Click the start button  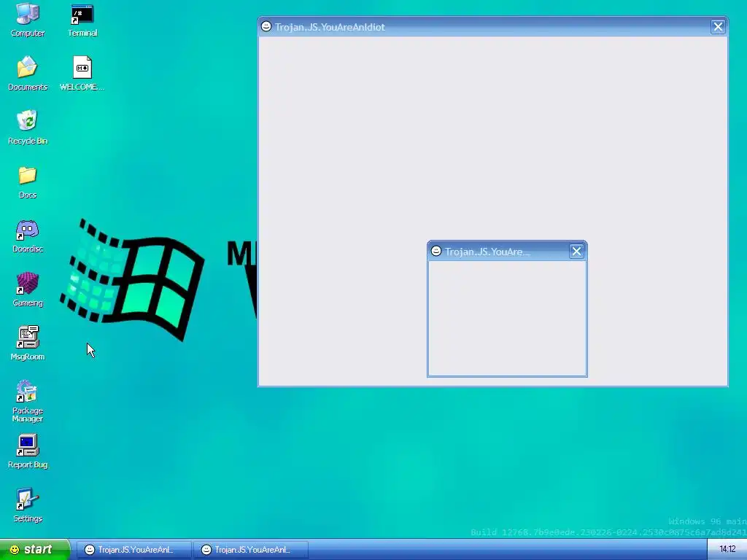[x=35, y=550]
